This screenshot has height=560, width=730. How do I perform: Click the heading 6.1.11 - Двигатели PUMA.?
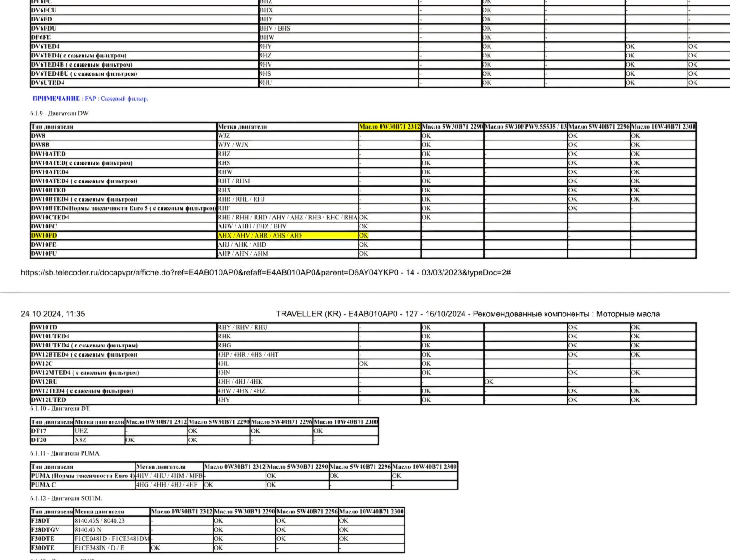pyautogui.click(x=65, y=453)
